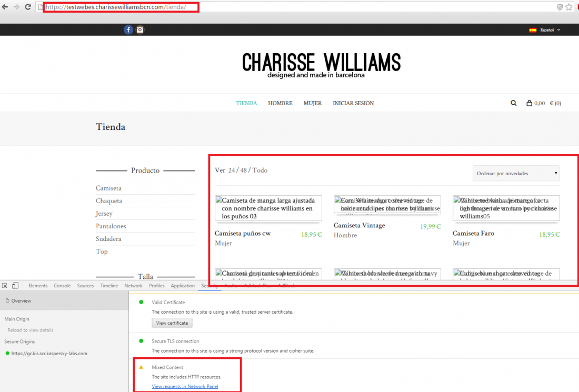Bookmark page with star icon
This screenshot has height=392, width=579.
pos(569,7)
